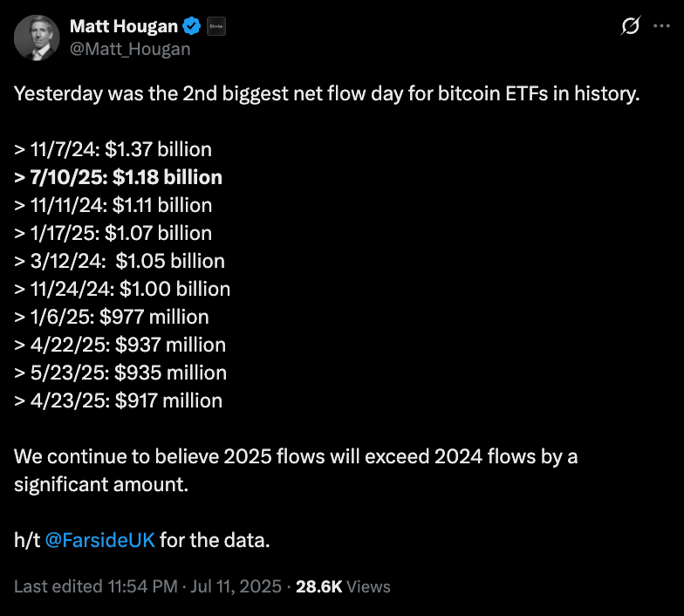Open the three-dot more options menu

(661, 26)
